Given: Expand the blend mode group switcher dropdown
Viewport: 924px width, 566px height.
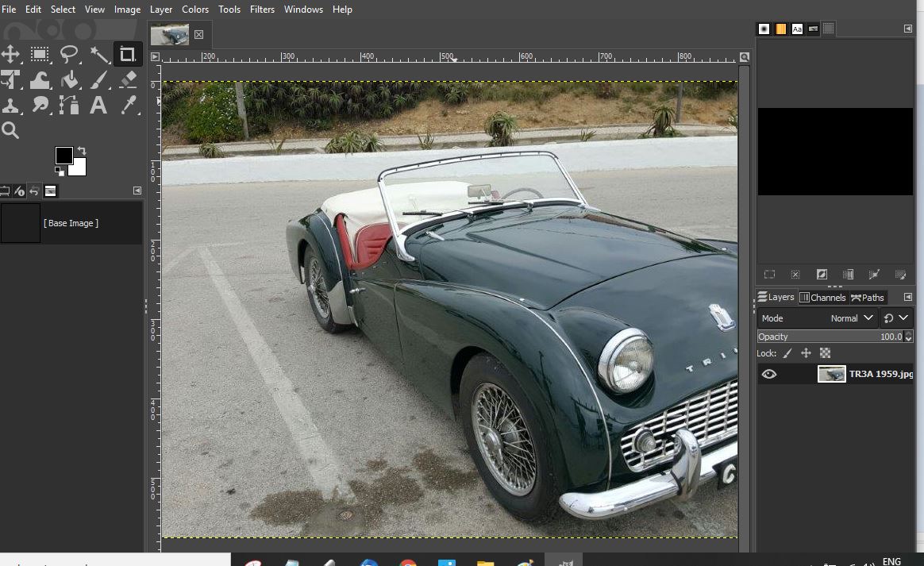Looking at the screenshot, I should coord(896,318).
